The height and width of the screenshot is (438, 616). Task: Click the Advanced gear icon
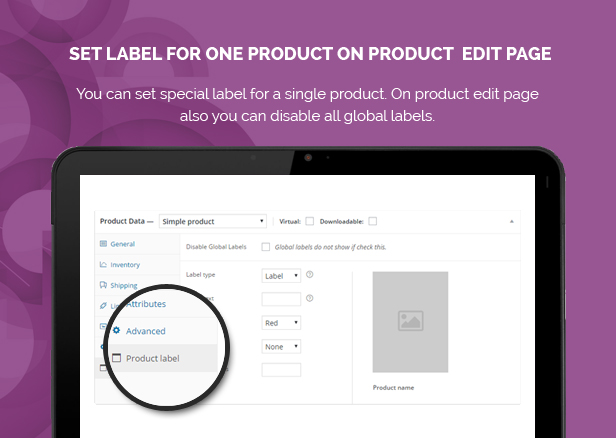(116, 330)
